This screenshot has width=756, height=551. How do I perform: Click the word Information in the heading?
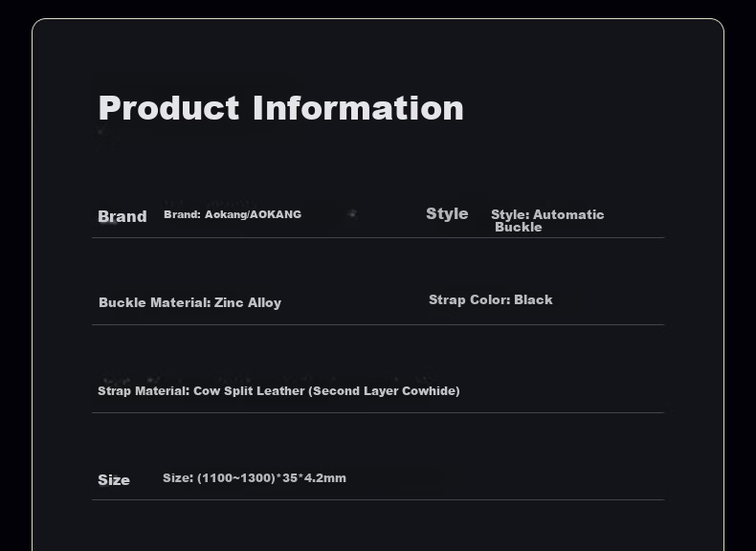coord(358,108)
